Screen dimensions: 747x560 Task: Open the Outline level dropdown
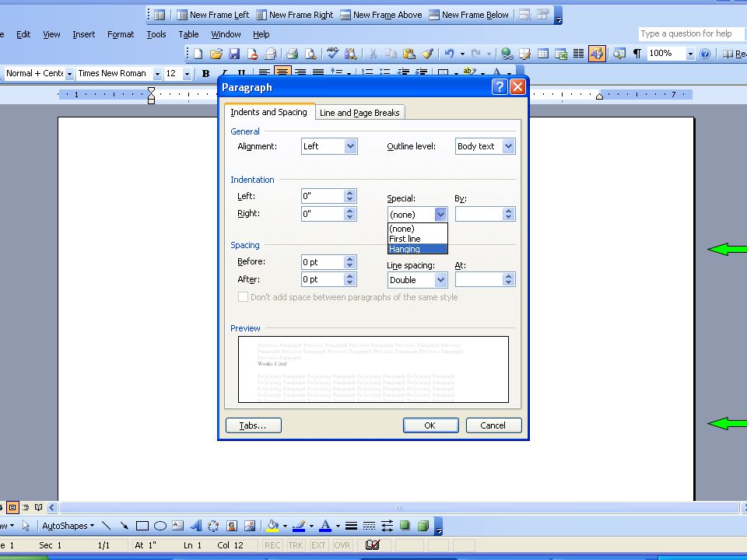[x=508, y=146]
